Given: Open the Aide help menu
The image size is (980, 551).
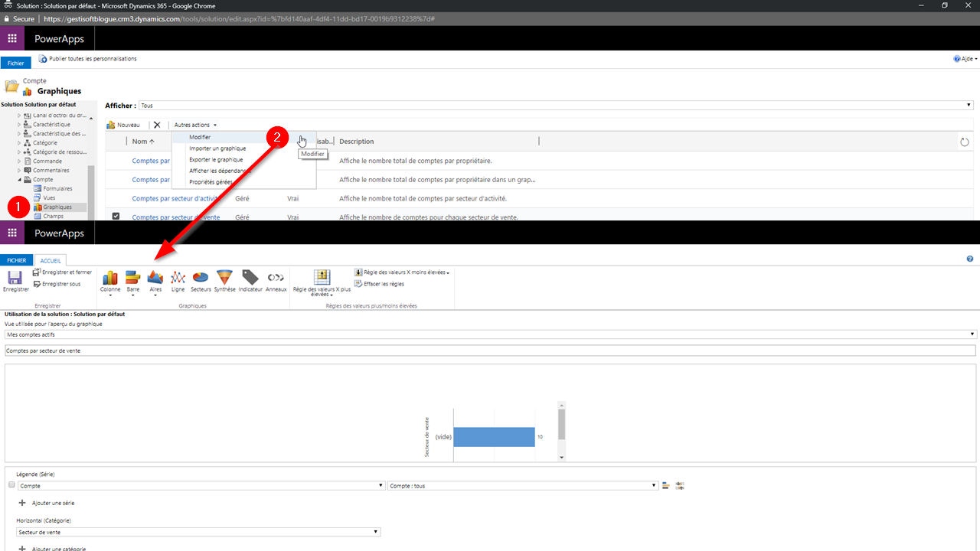Looking at the screenshot, I should point(965,58).
